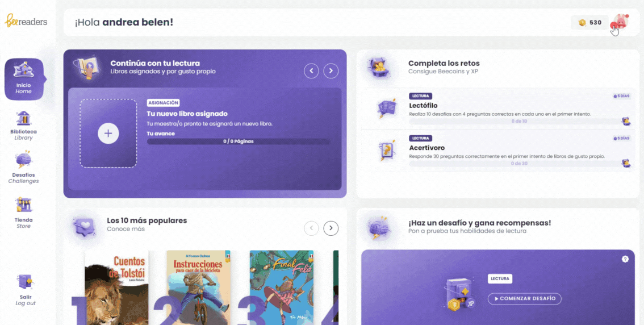Click the plus placeholder for the assigned book
The height and width of the screenshot is (325, 644).
pos(108,133)
